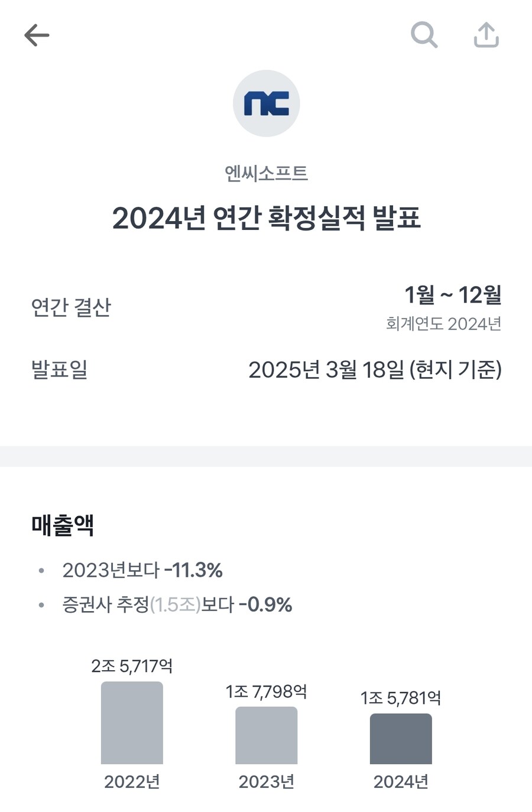Open the 회계연도 2024년 fiscal year selector

coord(443,323)
